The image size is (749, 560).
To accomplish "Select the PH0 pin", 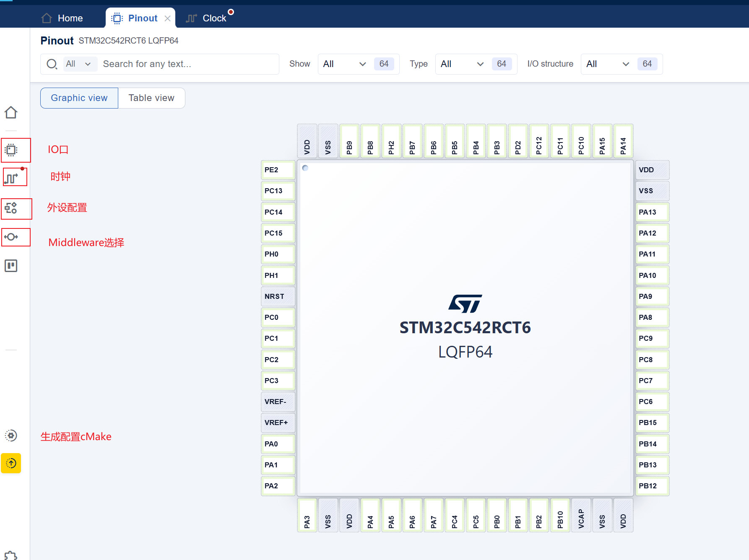I will (x=278, y=254).
